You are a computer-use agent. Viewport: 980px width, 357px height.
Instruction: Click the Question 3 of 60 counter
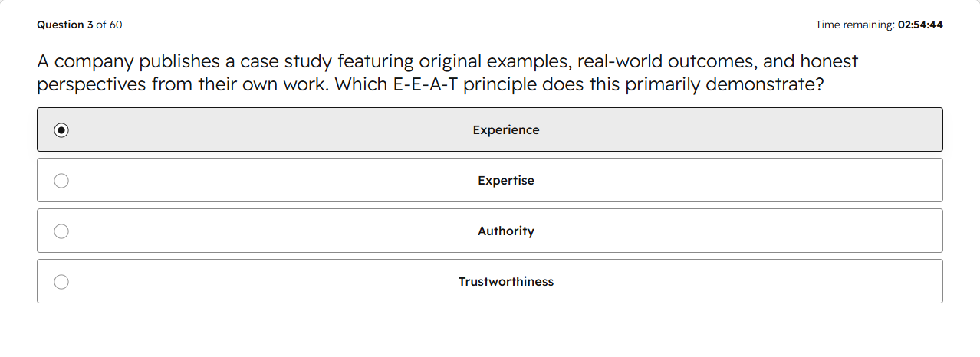click(80, 25)
